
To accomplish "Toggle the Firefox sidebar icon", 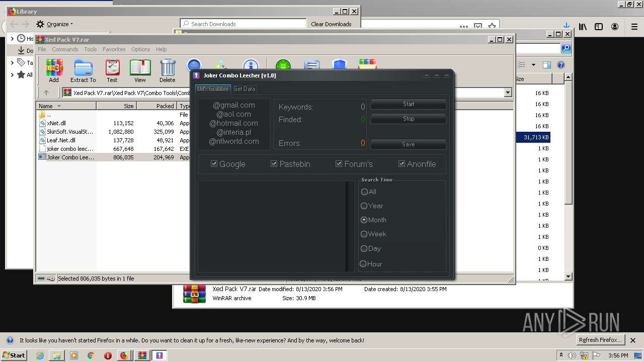I will click(599, 27).
